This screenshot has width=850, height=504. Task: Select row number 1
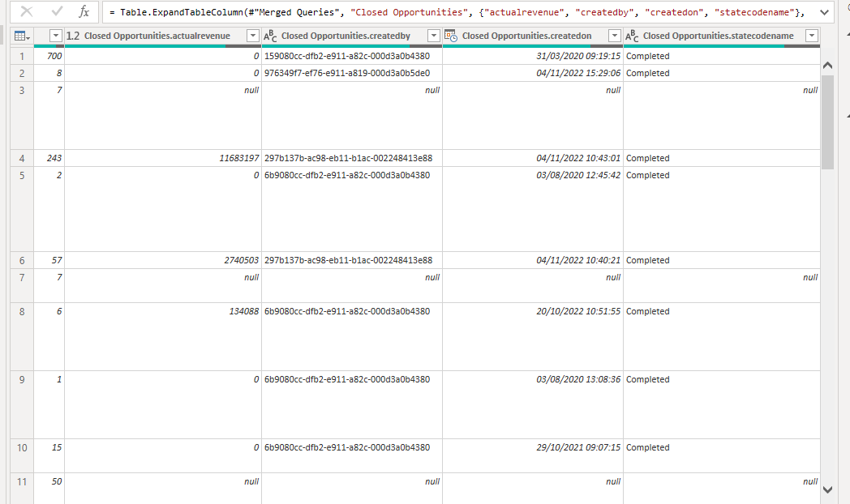click(x=22, y=56)
